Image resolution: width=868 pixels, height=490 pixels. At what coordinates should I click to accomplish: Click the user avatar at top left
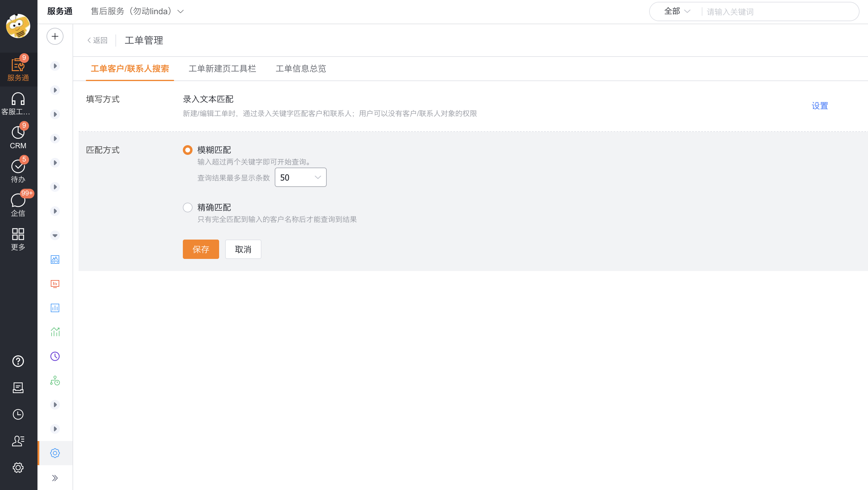coord(18,26)
